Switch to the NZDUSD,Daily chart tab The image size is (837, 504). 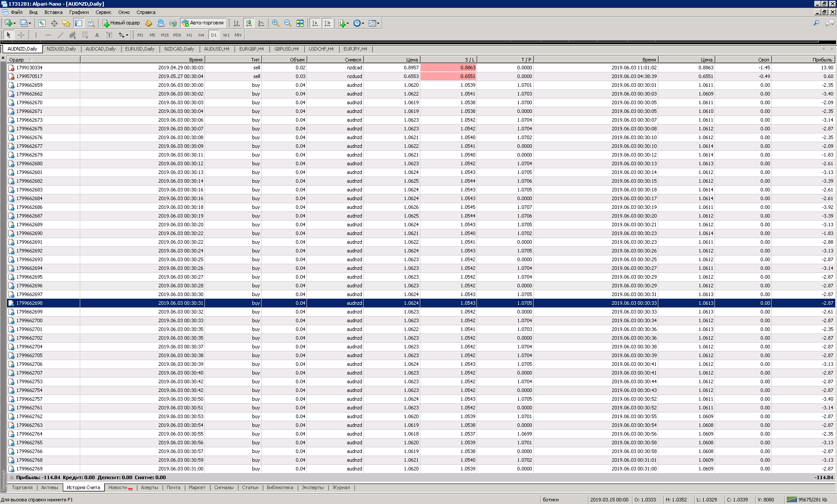[61, 49]
